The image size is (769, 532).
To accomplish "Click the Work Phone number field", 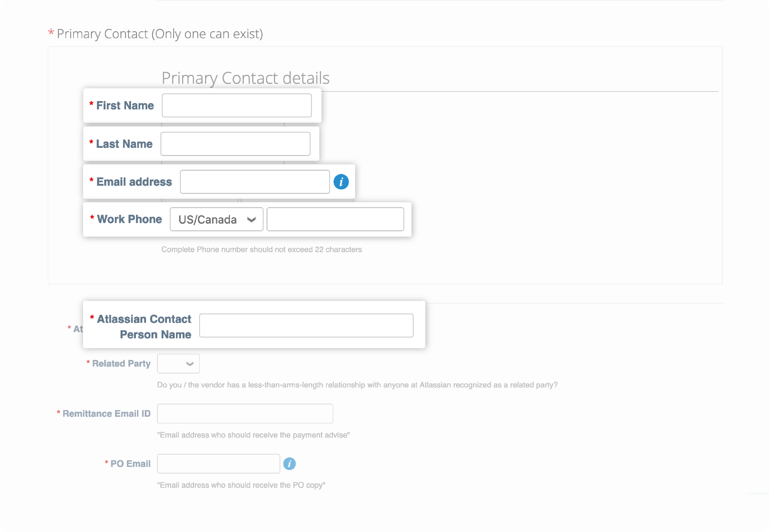I will (x=335, y=219).
